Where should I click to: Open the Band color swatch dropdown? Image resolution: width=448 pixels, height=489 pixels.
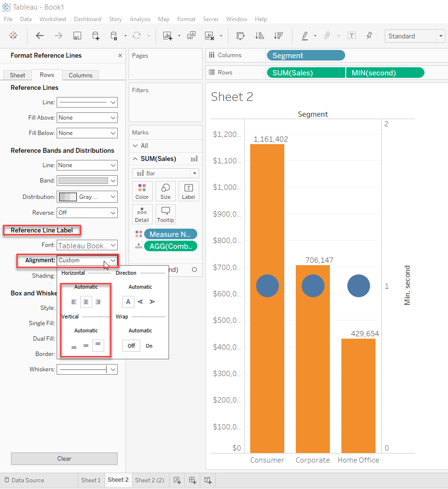tap(87, 181)
